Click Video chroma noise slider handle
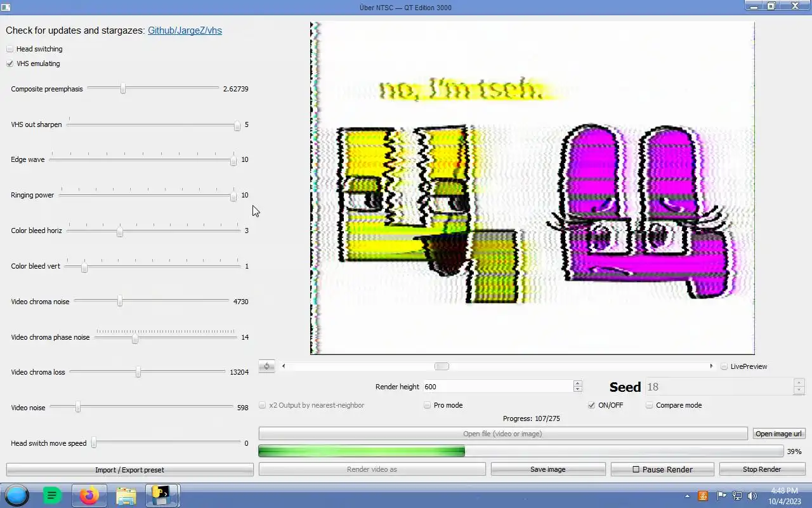This screenshot has height=508, width=812. (x=119, y=302)
